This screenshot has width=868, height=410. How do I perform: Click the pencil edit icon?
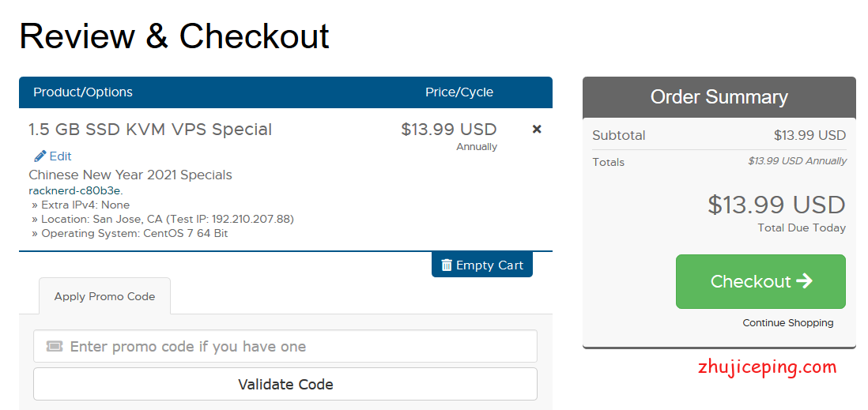(40, 156)
